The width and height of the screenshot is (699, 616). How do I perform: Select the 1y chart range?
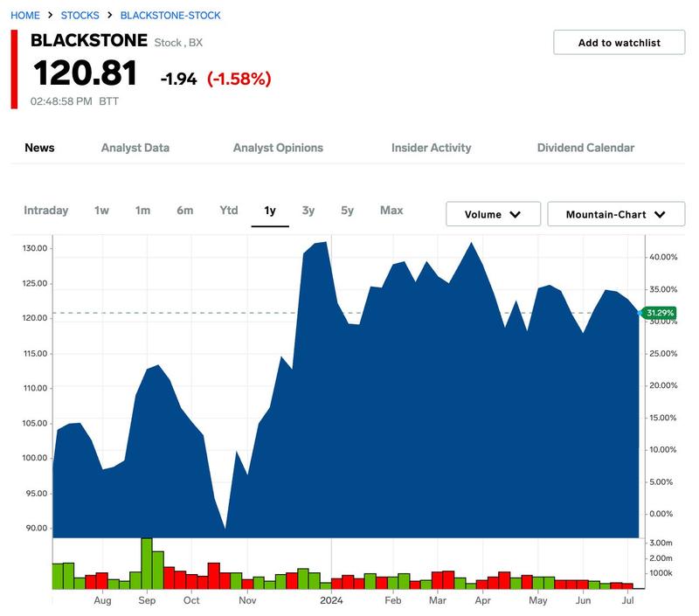click(270, 211)
